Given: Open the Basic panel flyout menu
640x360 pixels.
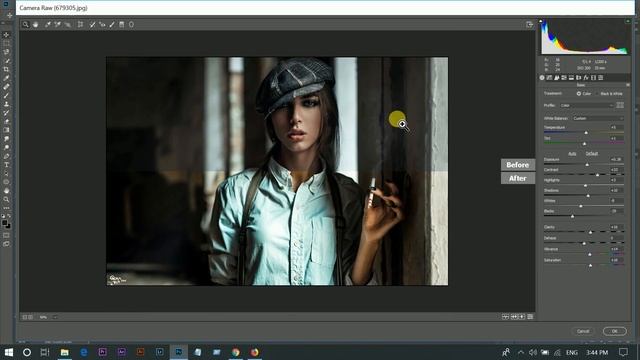Looking at the screenshot, I should pos(628,85).
